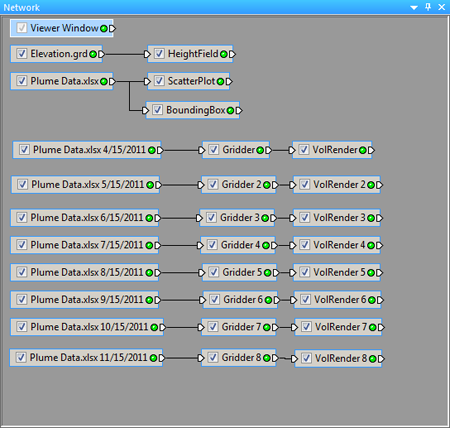
Task: Uncheck the Plume Data.xlsx 6/15/2011 checkbox
Action: point(22,218)
